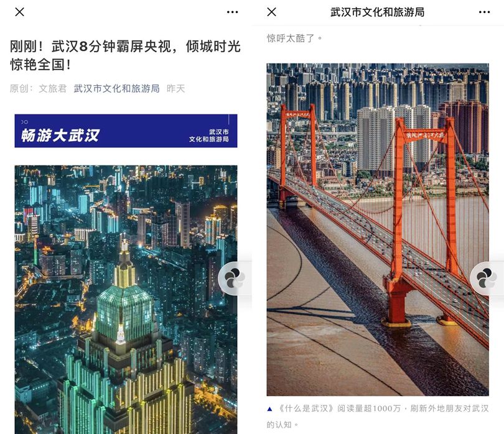Close the left article with X icon
This screenshot has width=504, height=434.
tap(20, 12)
